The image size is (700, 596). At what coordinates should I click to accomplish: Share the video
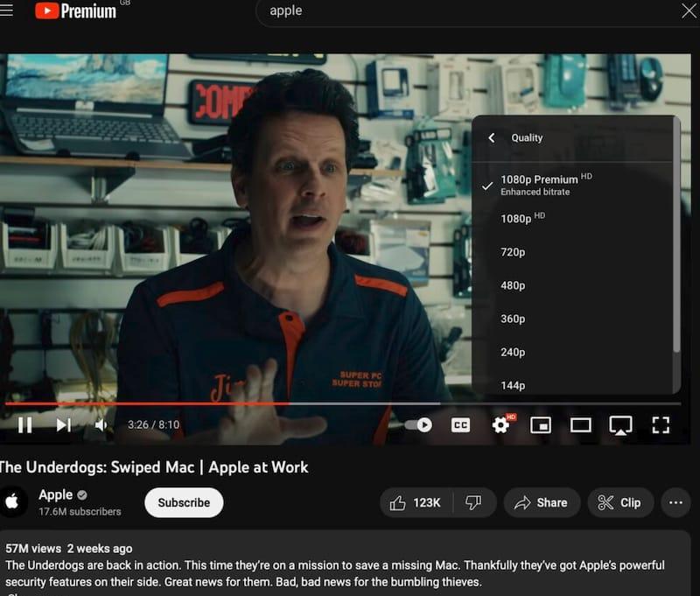pyautogui.click(x=542, y=502)
